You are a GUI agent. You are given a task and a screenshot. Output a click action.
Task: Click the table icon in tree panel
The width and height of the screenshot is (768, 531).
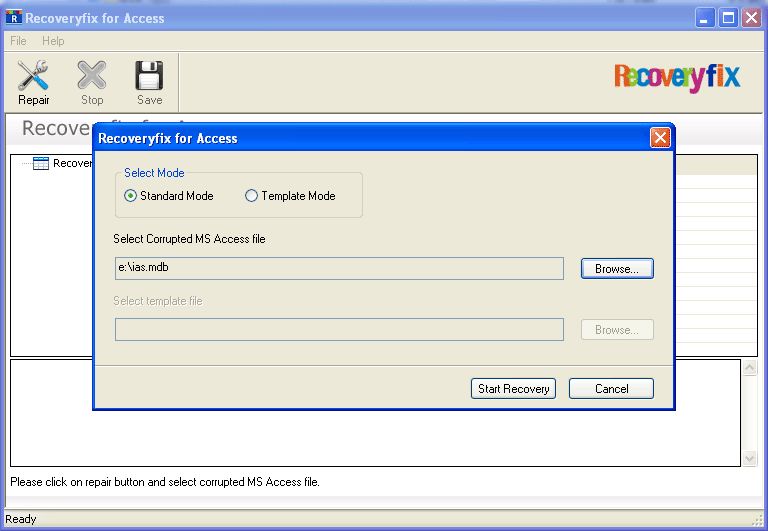point(41,163)
